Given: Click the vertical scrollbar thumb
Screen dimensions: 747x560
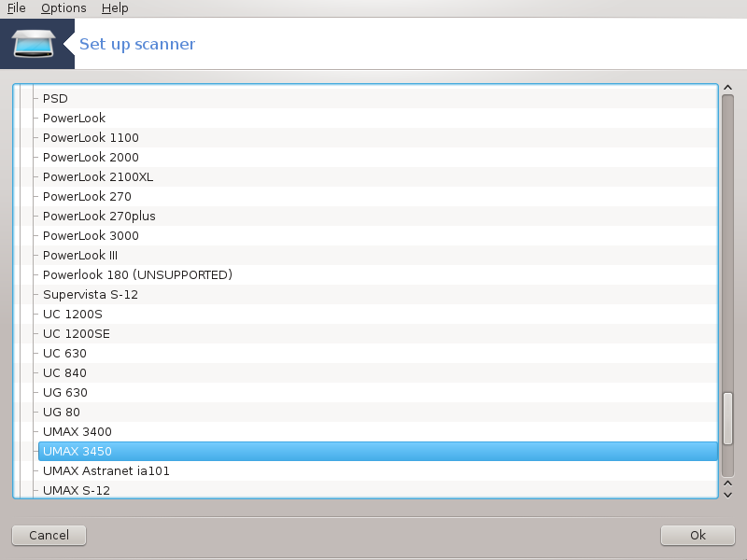Looking at the screenshot, I should point(727,418).
